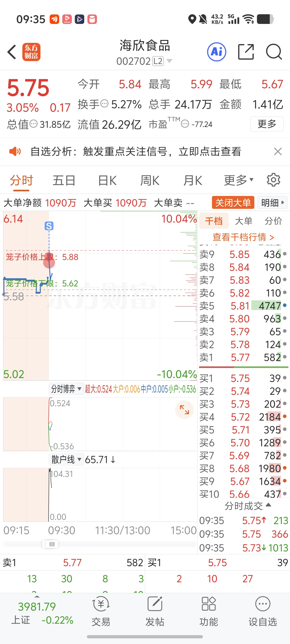Open the 更多 chart period dropdown
This screenshot has width=290, height=644.
tap(239, 180)
